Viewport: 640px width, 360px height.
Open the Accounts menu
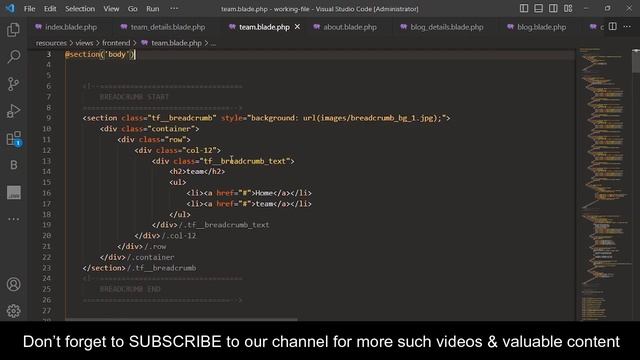[x=13, y=284]
